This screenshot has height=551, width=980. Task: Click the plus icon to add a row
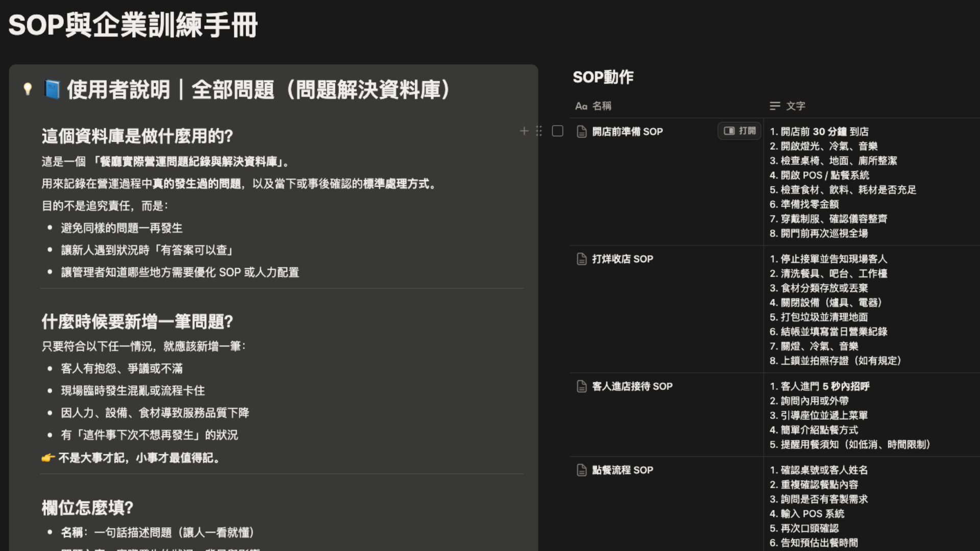coord(524,131)
